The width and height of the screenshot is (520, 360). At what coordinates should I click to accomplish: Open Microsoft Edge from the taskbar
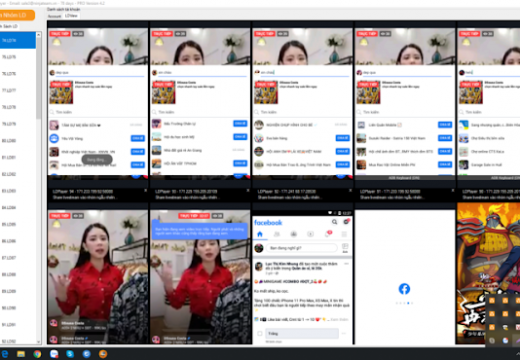(x=5, y=354)
